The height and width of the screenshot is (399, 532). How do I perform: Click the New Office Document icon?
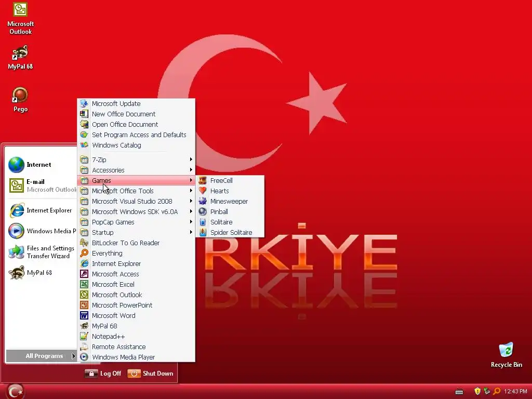click(84, 114)
